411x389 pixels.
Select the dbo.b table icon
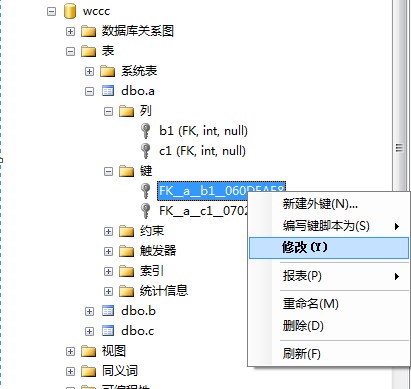[x=108, y=311]
